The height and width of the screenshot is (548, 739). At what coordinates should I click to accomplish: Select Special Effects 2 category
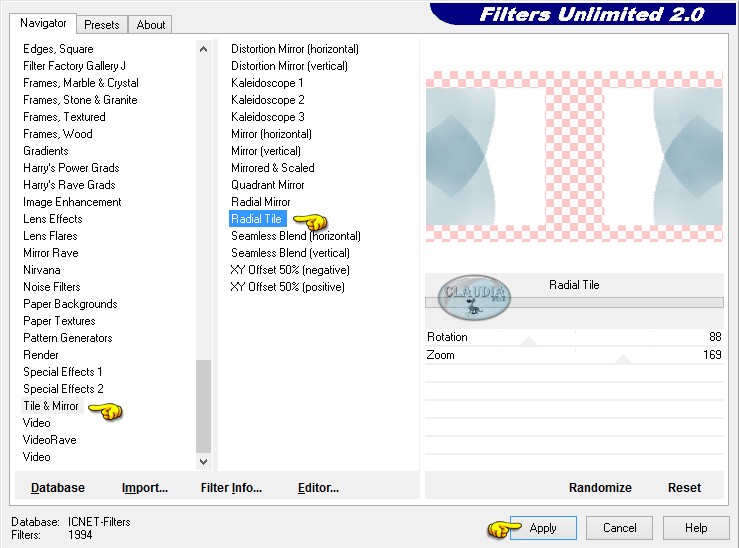click(63, 389)
